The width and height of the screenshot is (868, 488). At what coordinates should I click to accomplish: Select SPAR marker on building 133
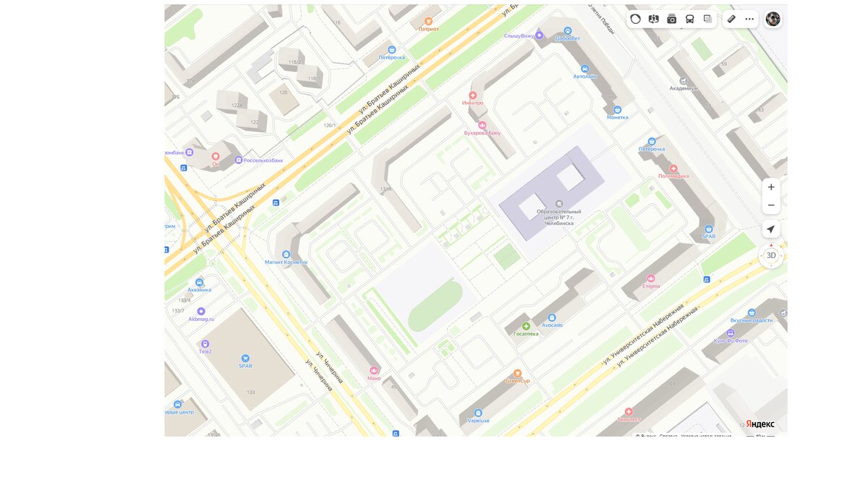[245, 359]
